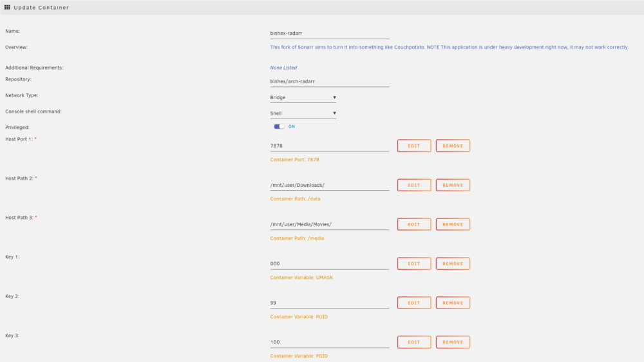Click the Name field containing binhex-radarr
The width and height of the screenshot is (644, 362).
pos(329,33)
